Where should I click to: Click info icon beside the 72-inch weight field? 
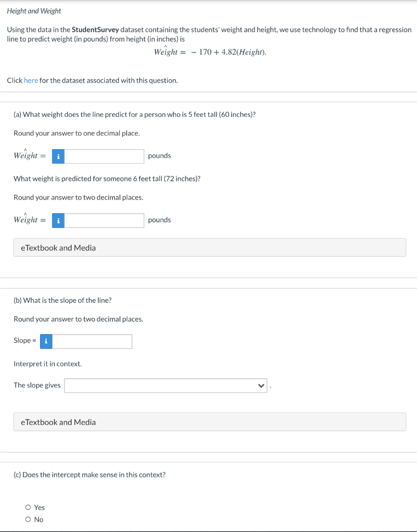[59, 220]
